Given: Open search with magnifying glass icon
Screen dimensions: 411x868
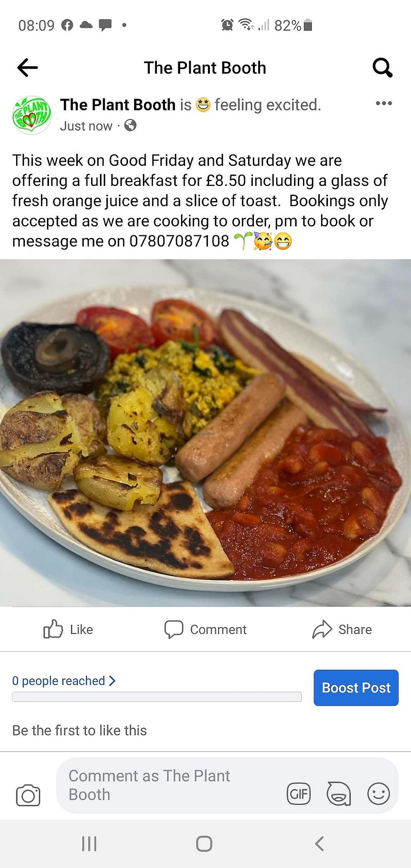Looking at the screenshot, I should point(383,67).
